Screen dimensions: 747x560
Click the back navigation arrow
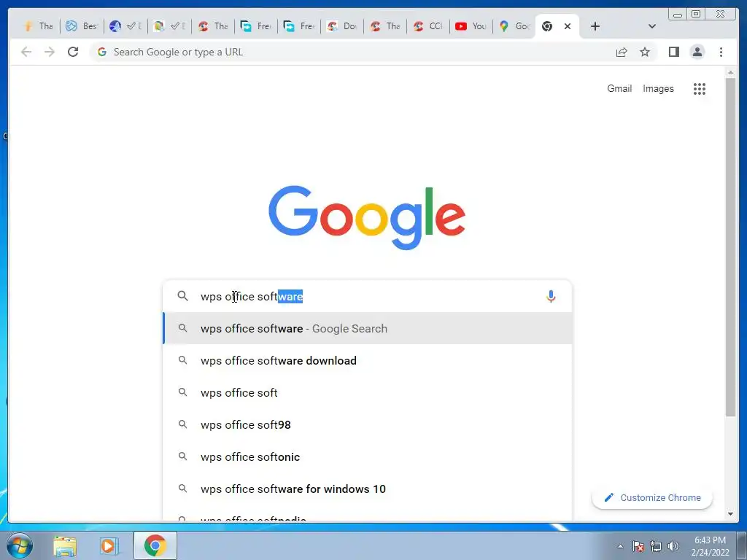pyautogui.click(x=26, y=52)
